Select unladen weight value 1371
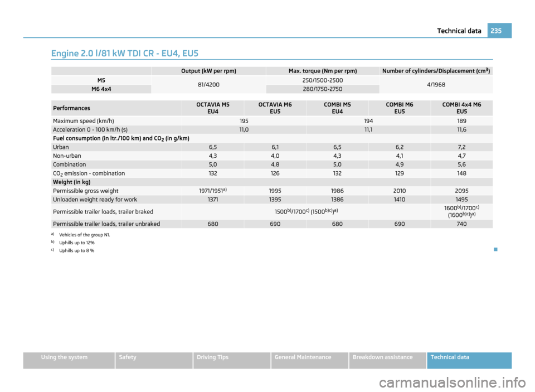Viewport: 535px width, 392px height. click(213, 200)
